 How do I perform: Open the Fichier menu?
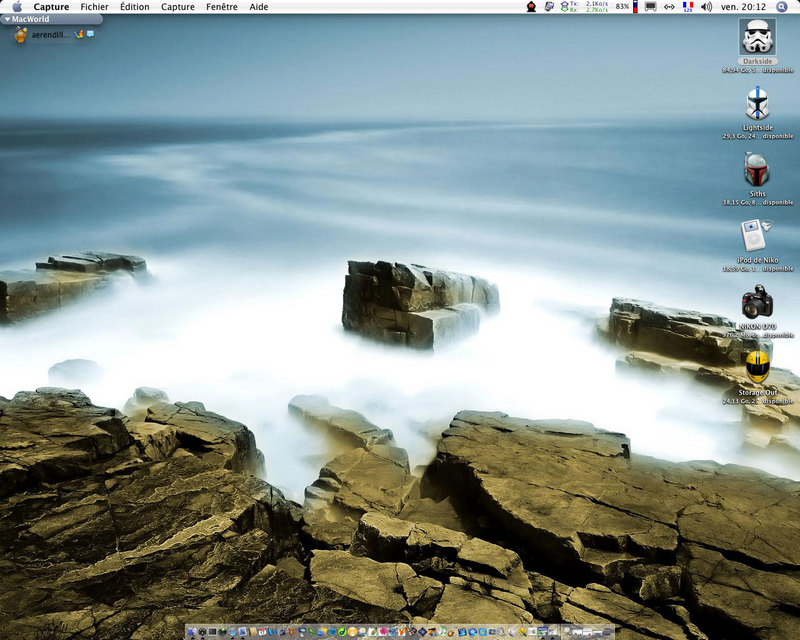(94, 7)
